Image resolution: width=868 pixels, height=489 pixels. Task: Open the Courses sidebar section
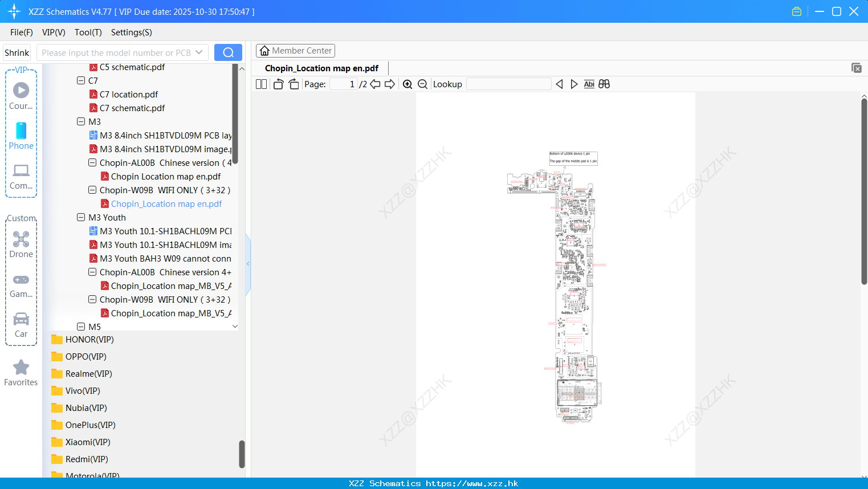[21, 96]
